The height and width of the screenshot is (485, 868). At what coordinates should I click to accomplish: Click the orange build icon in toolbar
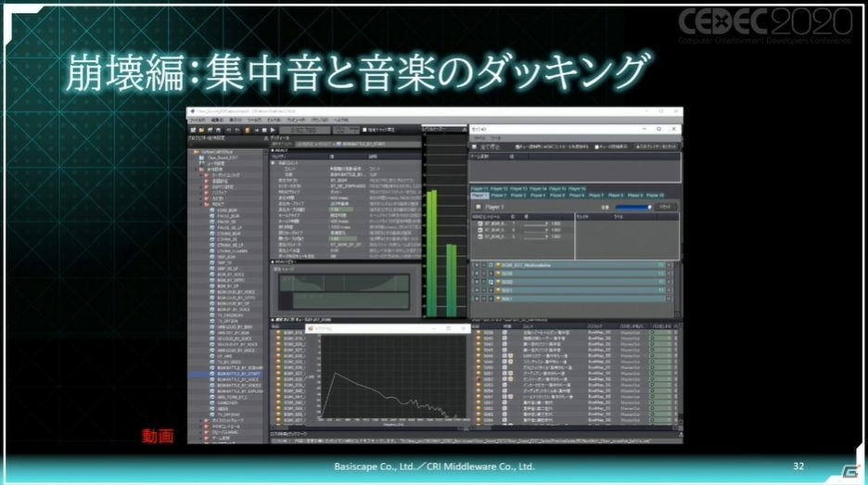pos(247,130)
